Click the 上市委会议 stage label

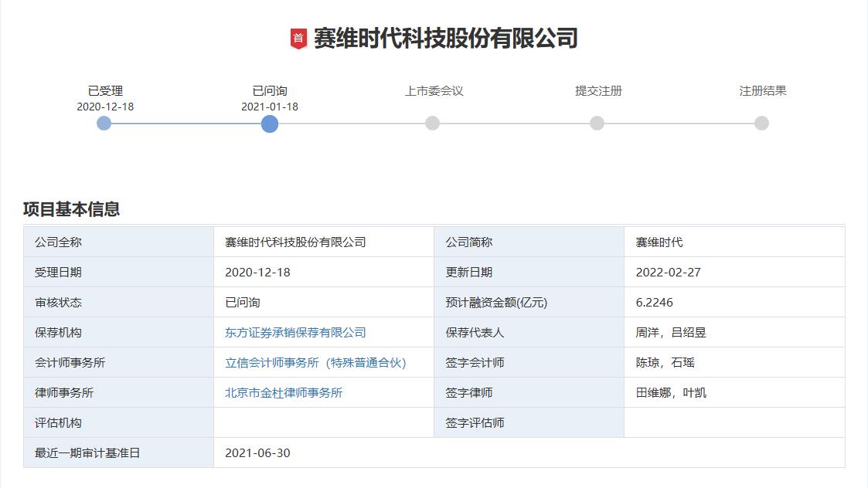[434, 91]
